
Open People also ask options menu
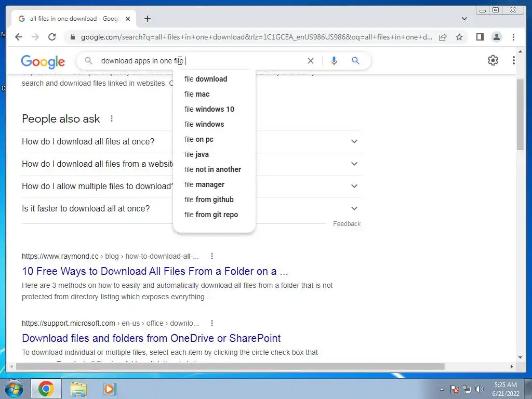tap(112, 118)
